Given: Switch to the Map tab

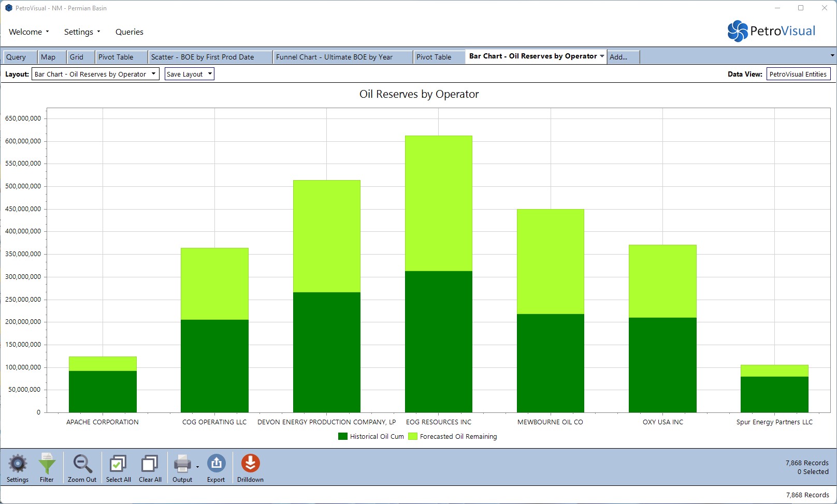Looking at the screenshot, I should [x=48, y=57].
